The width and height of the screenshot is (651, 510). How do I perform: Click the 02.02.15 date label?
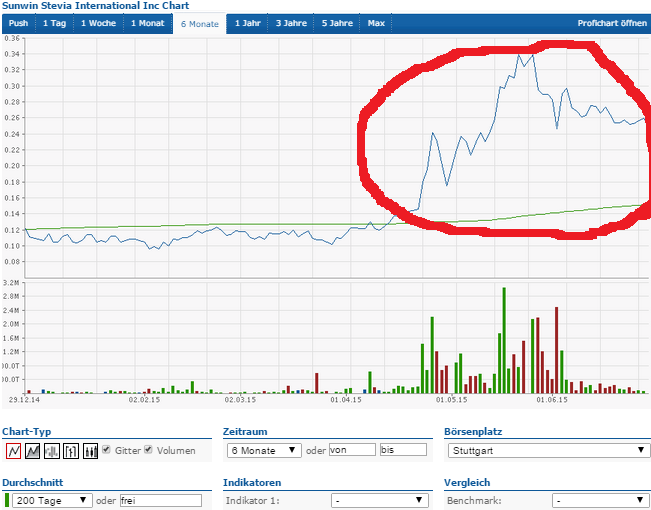pyautogui.click(x=144, y=400)
